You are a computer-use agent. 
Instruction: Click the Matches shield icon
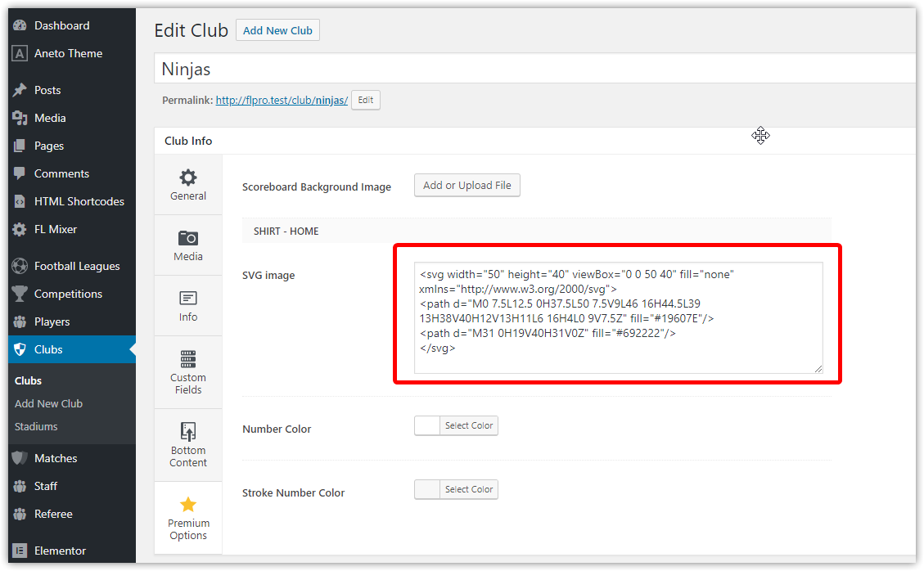point(20,458)
